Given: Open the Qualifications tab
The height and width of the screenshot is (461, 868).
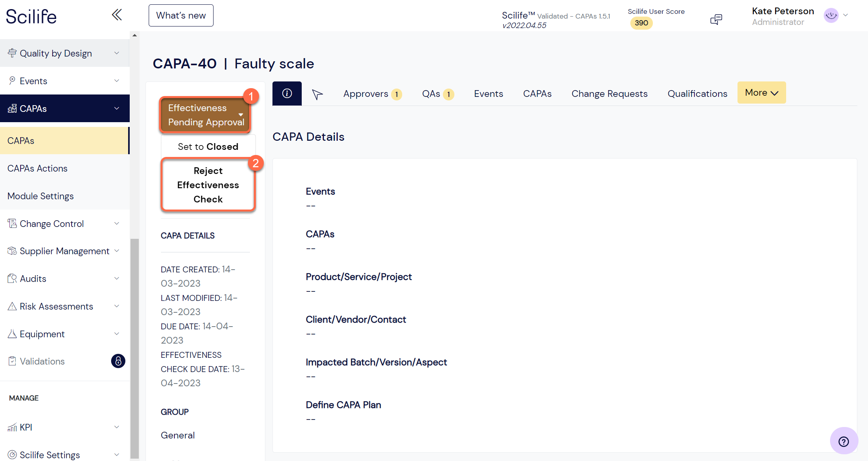Looking at the screenshot, I should coord(697,94).
